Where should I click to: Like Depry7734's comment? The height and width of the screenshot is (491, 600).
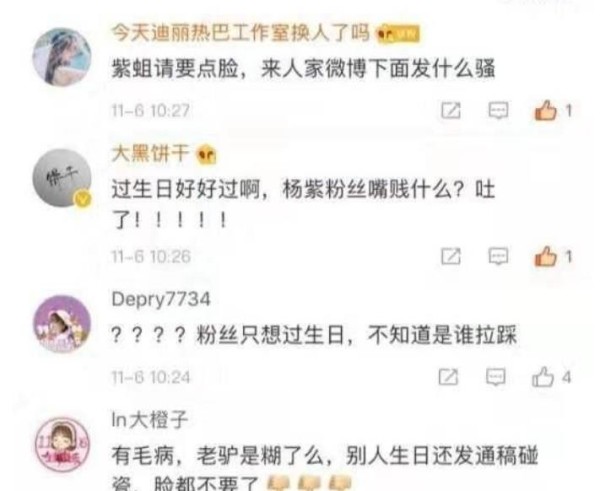pyautogui.click(x=543, y=377)
